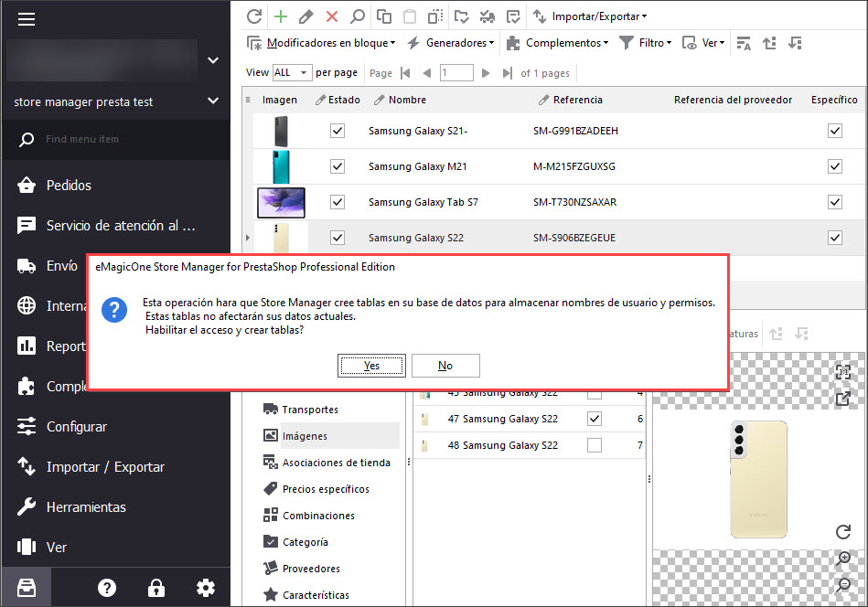The image size is (868, 607).
Task: Open the View ALL per page dropdown
Action: pos(291,72)
